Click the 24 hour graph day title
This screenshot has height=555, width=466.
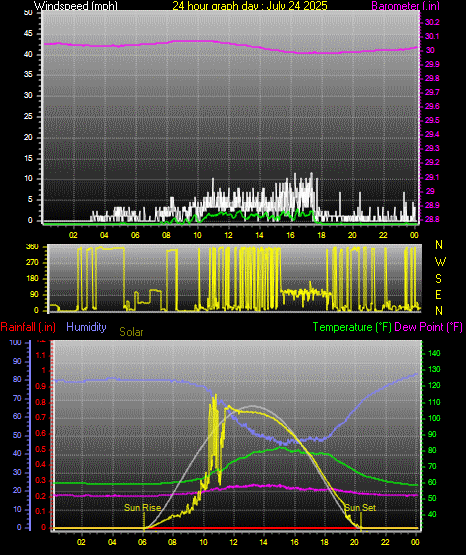250,6
